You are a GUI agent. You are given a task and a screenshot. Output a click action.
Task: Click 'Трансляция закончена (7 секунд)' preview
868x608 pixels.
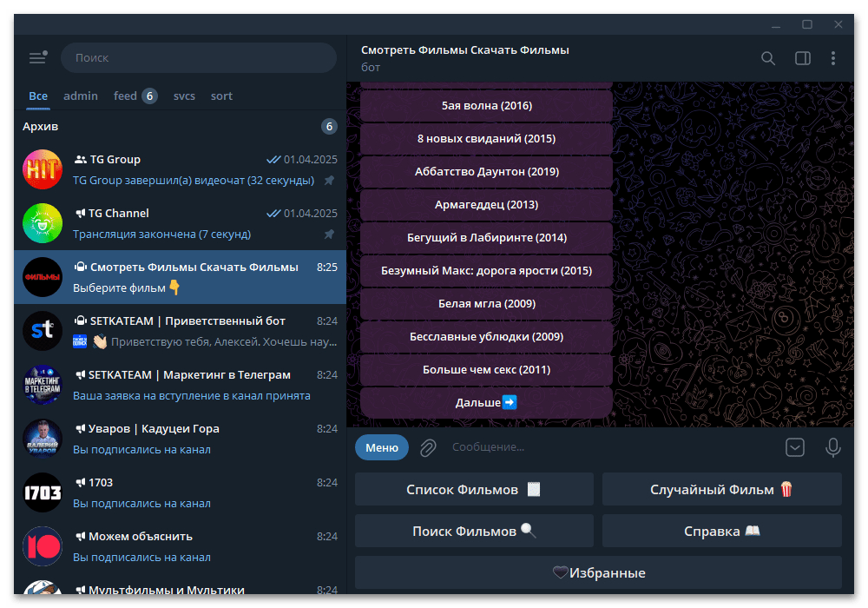(x=161, y=235)
